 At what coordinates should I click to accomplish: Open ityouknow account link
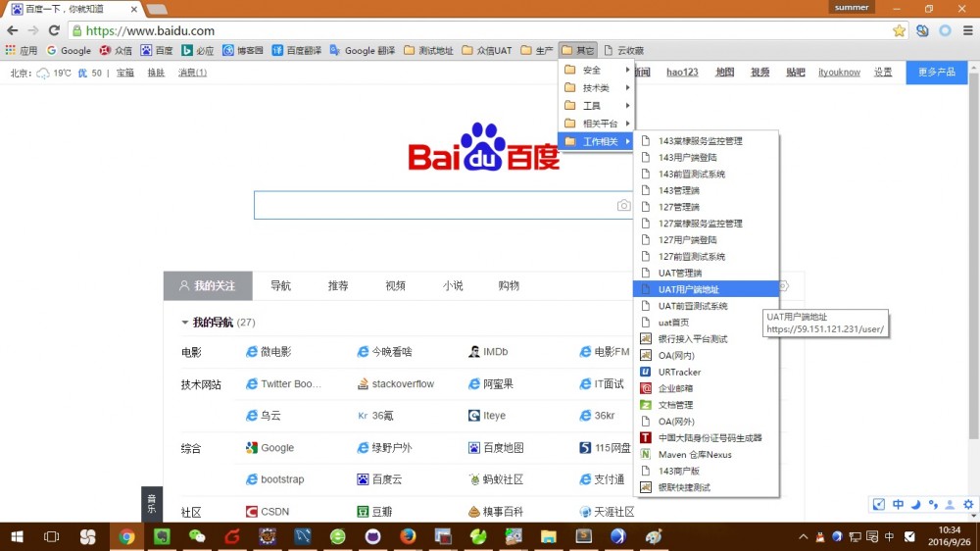(840, 72)
